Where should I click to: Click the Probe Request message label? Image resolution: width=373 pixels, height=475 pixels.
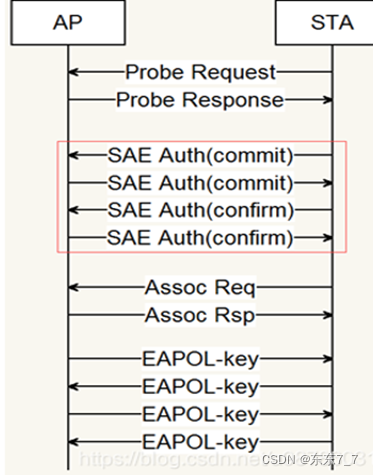click(x=201, y=72)
